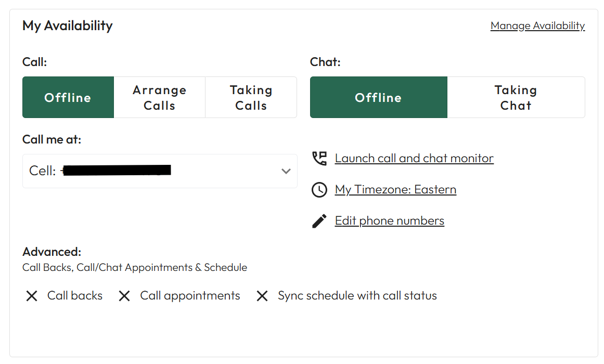Set Call status to Offline
The height and width of the screenshot is (364, 604).
pos(68,98)
